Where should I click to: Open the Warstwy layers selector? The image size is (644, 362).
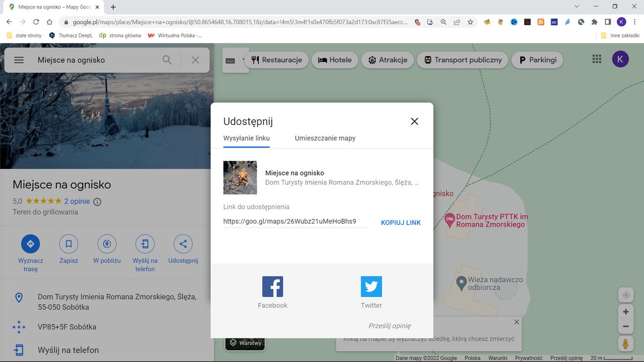[245, 343]
